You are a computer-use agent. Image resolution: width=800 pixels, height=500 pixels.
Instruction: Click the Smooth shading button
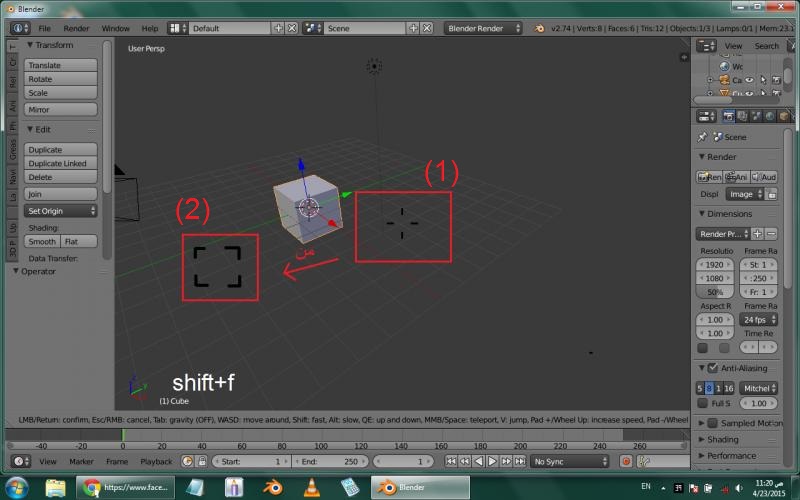(42, 241)
